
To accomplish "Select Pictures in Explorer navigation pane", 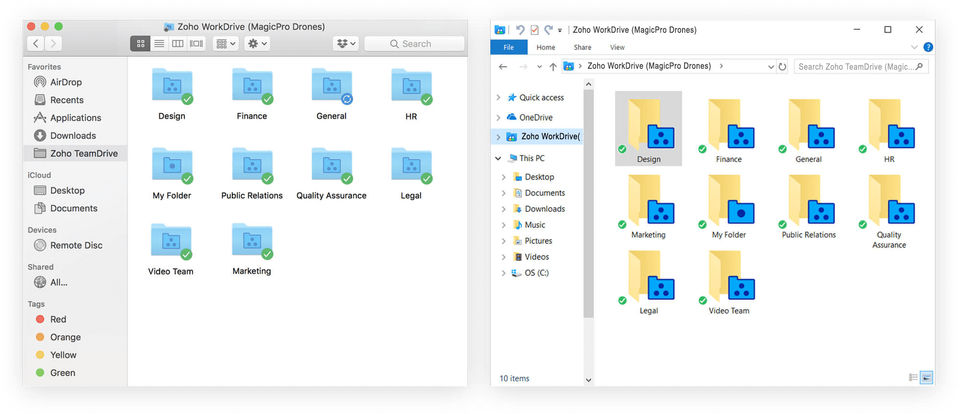I will click(x=538, y=241).
